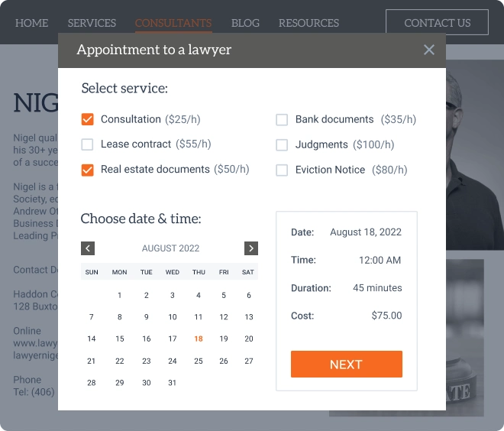This screenshot has height=431, width=504.
Task: Click the Contact Us button
Action: (x=437, y=23)
